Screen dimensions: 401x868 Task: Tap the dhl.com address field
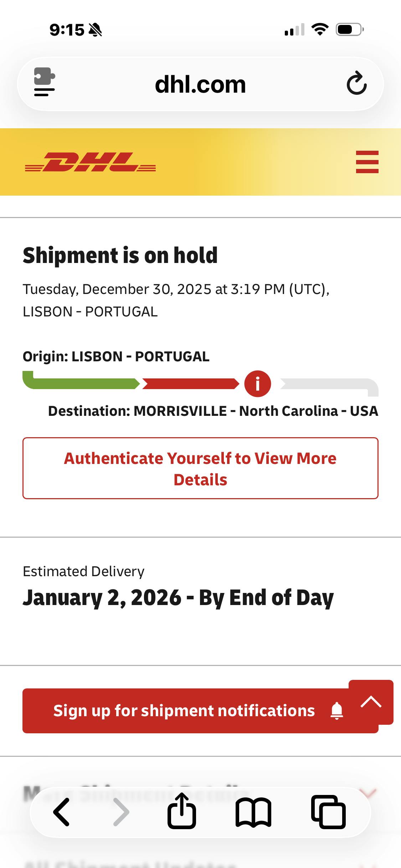pyautogui.click(x=200, y=84)
